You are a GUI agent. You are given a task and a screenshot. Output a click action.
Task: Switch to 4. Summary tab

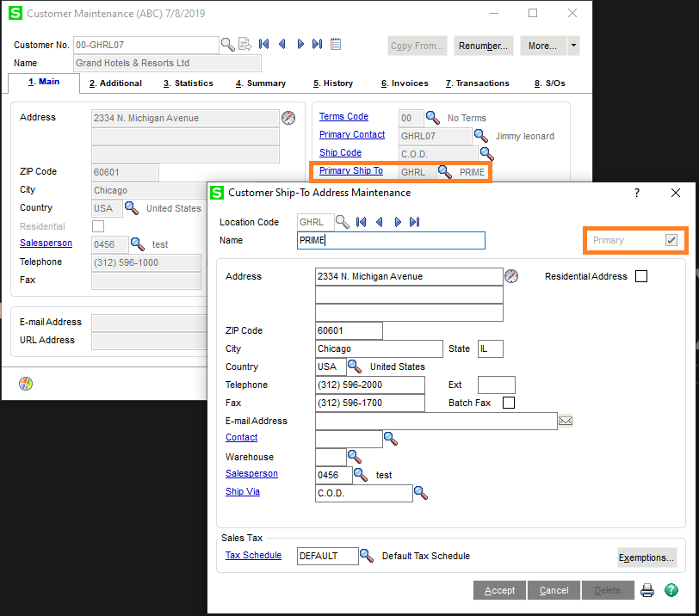click(261, 83)
